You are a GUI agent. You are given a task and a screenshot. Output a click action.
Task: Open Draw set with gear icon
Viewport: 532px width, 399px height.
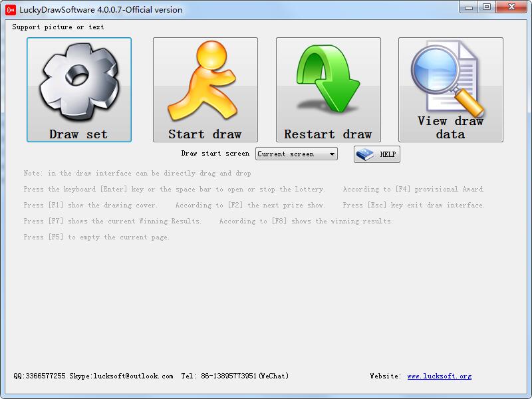(x=79, y=90)
